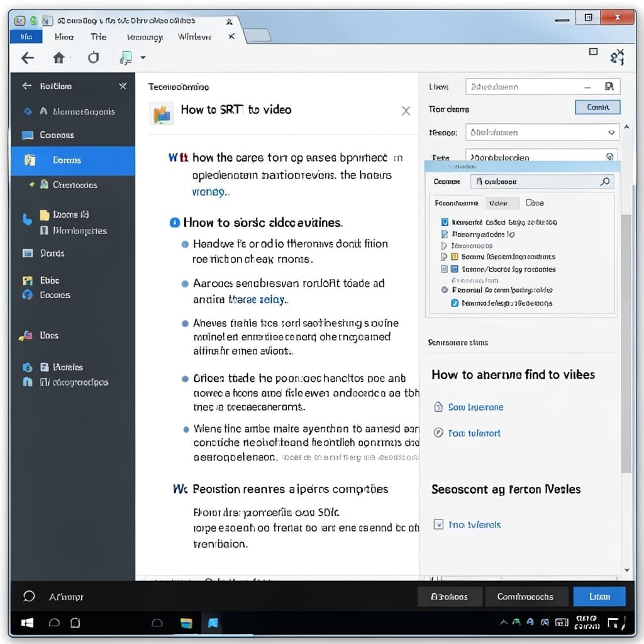The width and height of the screenshot is (644, 644).
Task: Click the blue bookmark app on the taskbar
Action: pos(213,623)
